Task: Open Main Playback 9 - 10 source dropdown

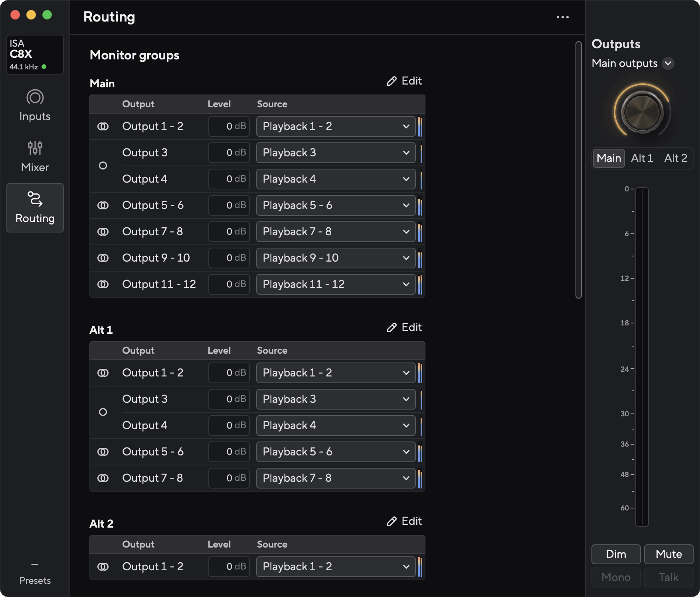Action: pos(336,258)
